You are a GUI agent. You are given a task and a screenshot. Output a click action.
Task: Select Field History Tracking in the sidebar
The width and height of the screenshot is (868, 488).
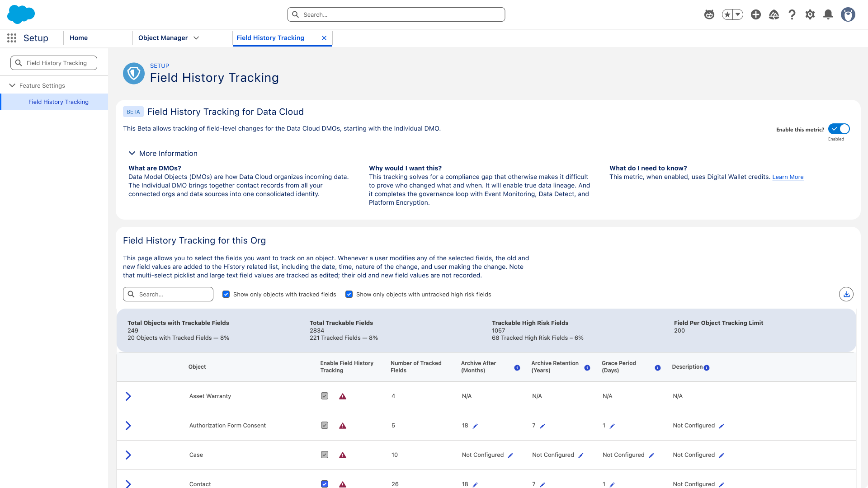(x=54, y=102)
